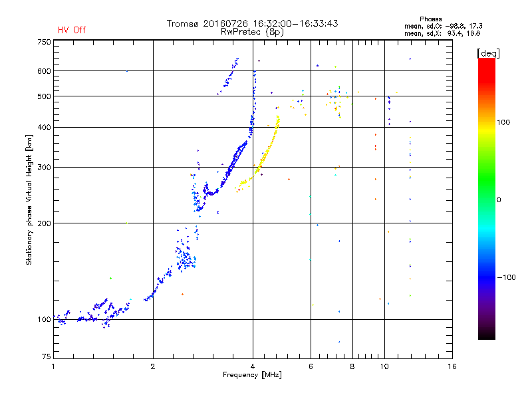Click the y-axis tick label '500'

[x=44, y=96]
